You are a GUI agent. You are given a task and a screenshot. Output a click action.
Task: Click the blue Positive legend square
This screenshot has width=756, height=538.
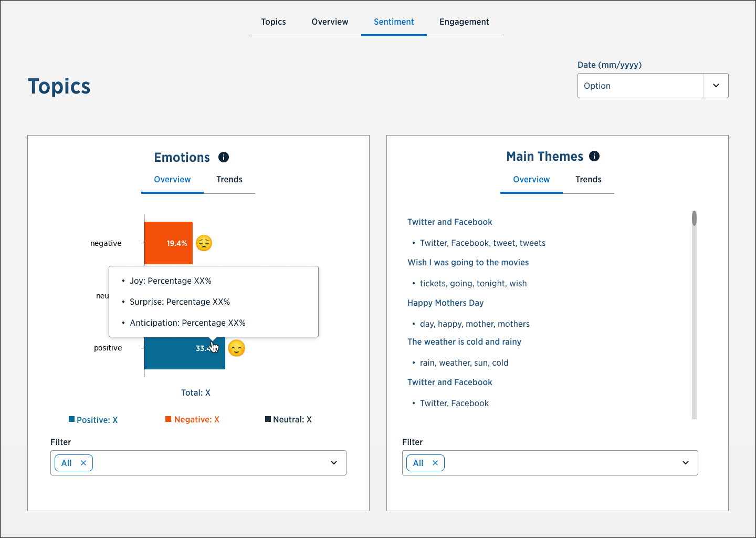(x=71, y=419)
